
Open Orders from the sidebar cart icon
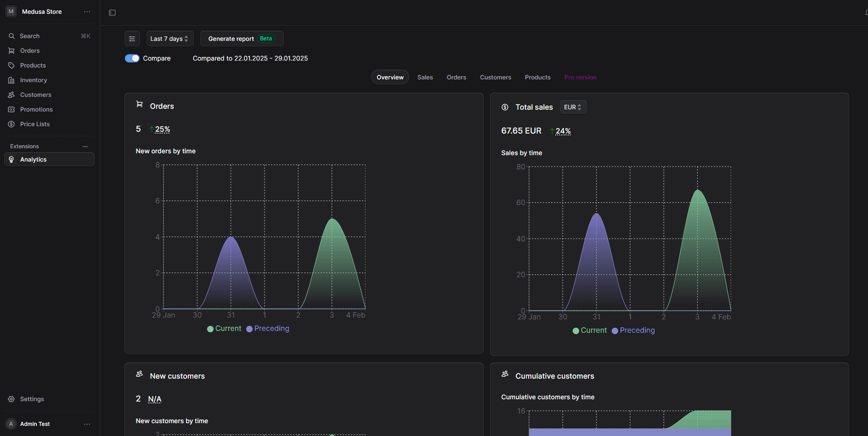11,51
